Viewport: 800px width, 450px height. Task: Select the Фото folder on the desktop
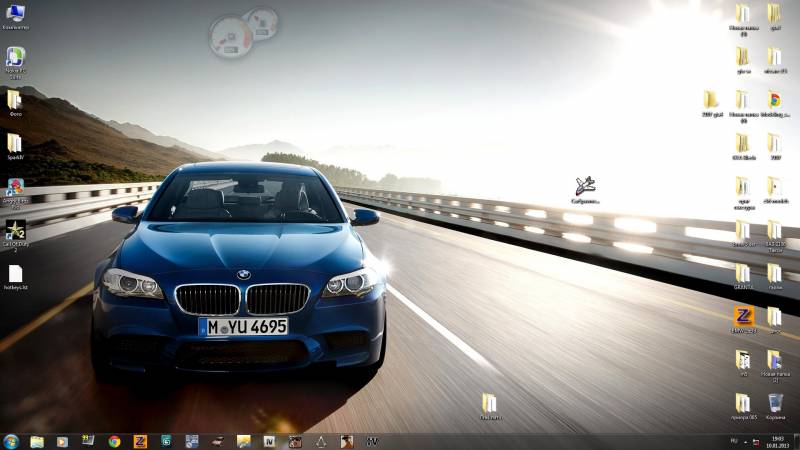tap(15, 103)
